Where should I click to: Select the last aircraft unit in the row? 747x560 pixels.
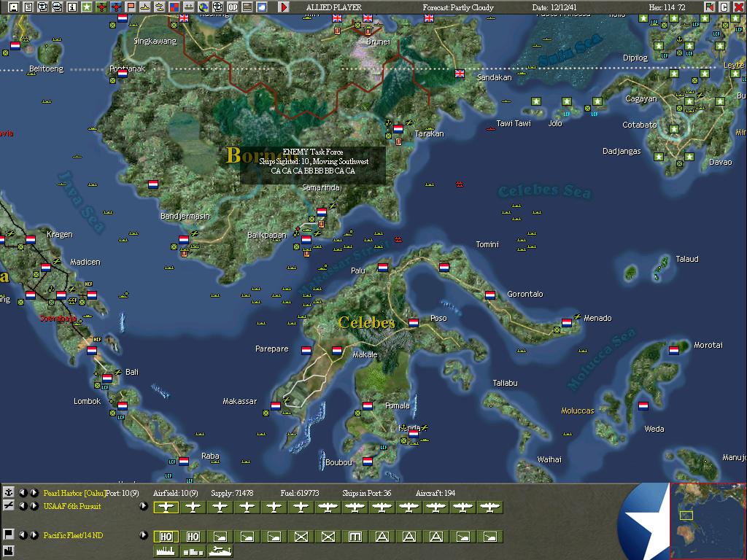click(x=489, y=507)
